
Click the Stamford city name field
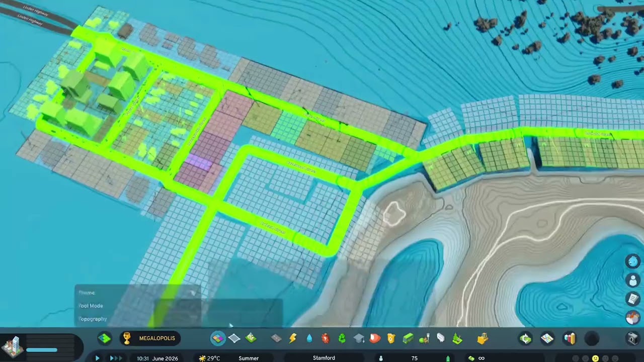point(324,358)
